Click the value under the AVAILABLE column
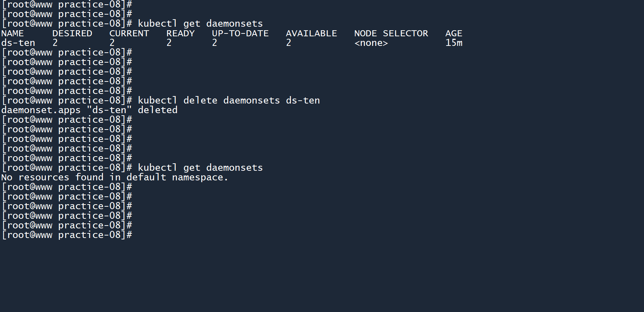 pyautogui.click(x=289, y=43)
